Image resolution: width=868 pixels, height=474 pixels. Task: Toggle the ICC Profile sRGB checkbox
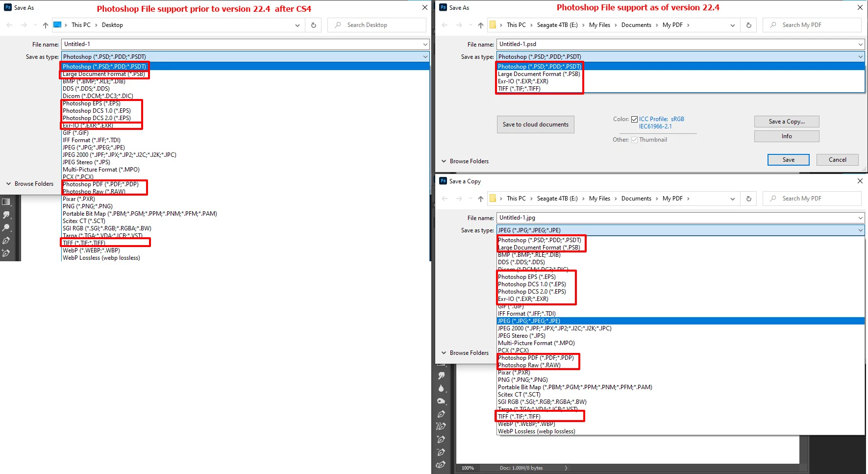[634, 119]
